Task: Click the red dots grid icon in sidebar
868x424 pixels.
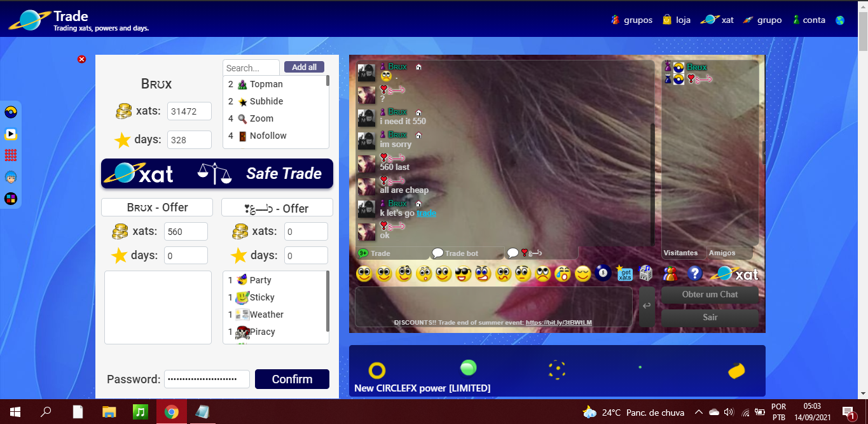Action: 11,155
